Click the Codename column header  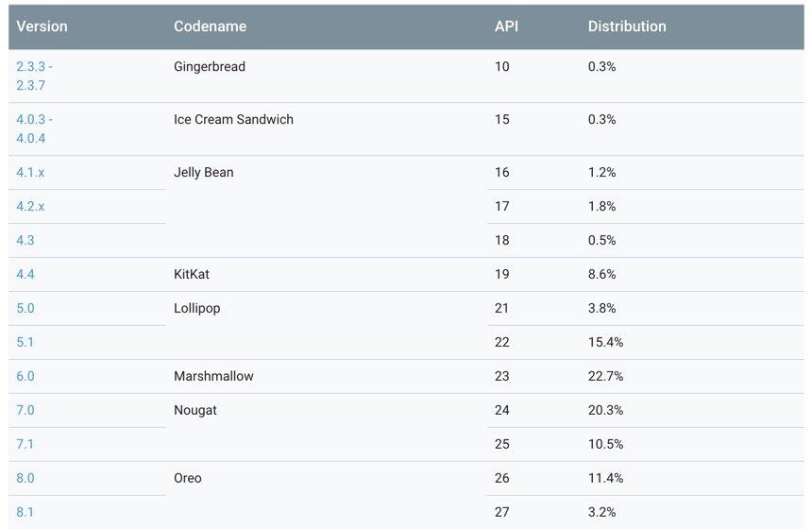pos(211,26)
